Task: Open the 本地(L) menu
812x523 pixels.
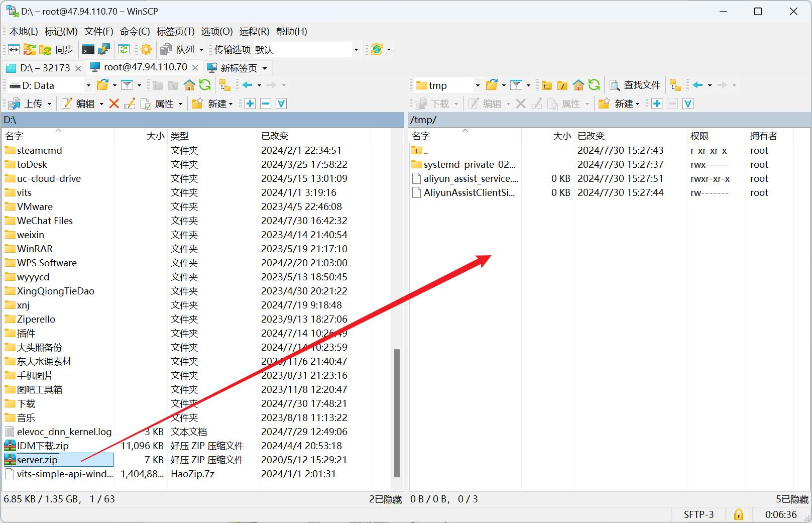Action: pyautogui.click(x=24, y=31)
